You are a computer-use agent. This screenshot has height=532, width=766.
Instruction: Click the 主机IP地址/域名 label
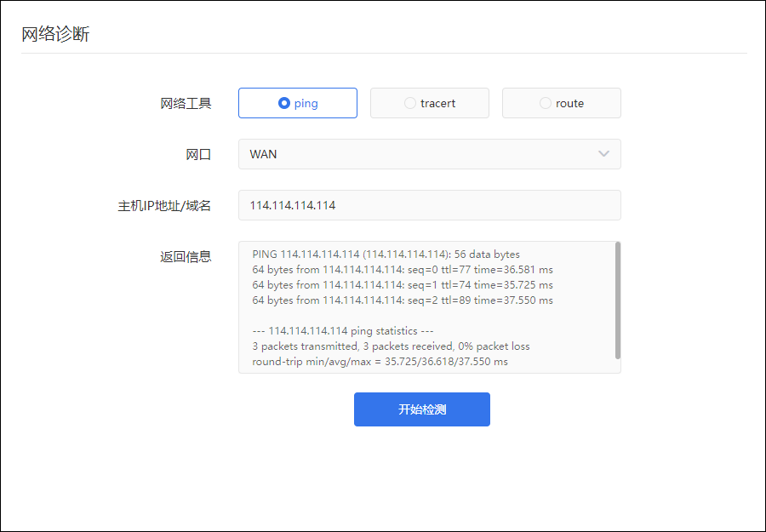point(164,206)
